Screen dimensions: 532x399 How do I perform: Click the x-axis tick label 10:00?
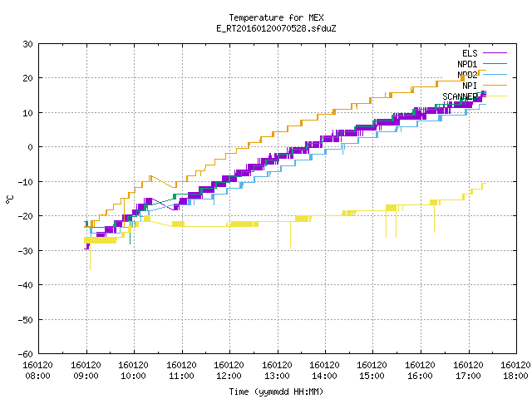pos(134,376)
